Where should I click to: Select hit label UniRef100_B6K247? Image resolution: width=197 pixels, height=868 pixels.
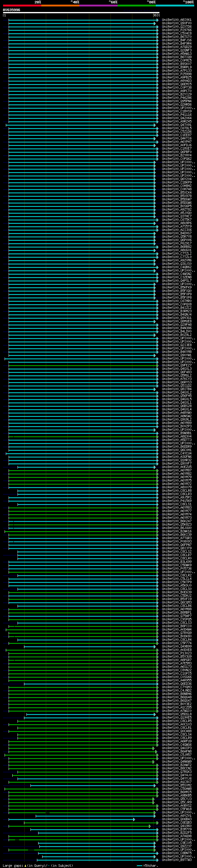coord(176,521)
